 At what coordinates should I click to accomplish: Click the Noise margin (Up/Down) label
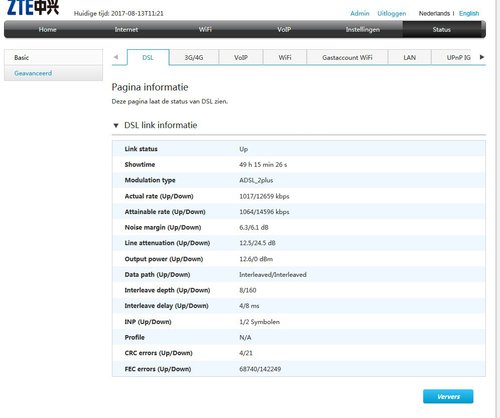(x=163, y=227)
